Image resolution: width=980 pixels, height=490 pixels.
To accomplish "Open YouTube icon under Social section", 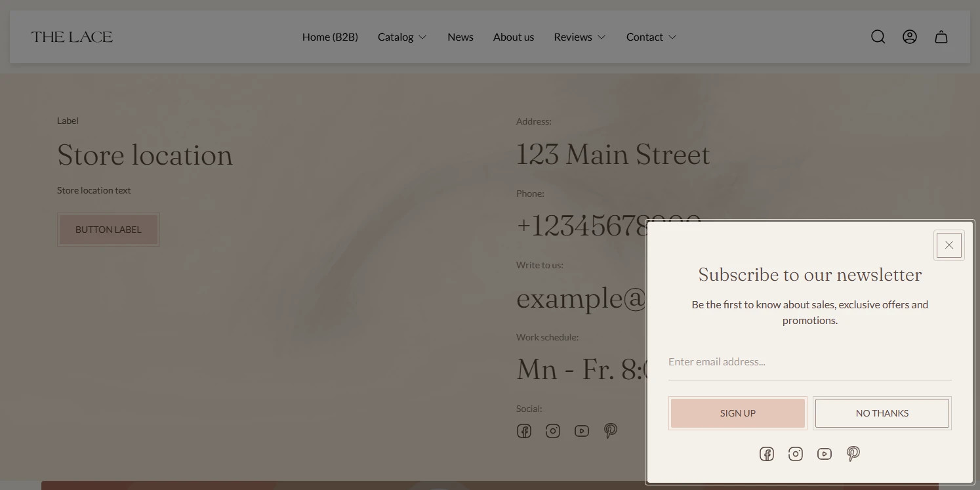I will 582,431.
